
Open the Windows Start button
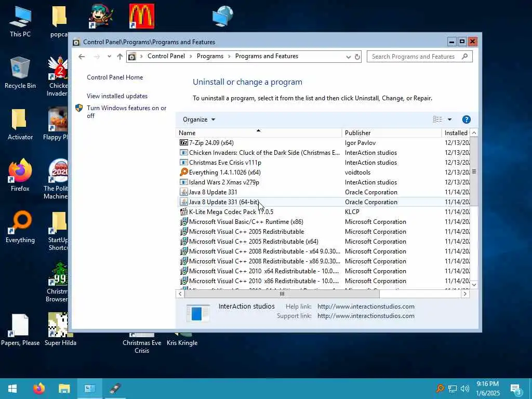12,389
